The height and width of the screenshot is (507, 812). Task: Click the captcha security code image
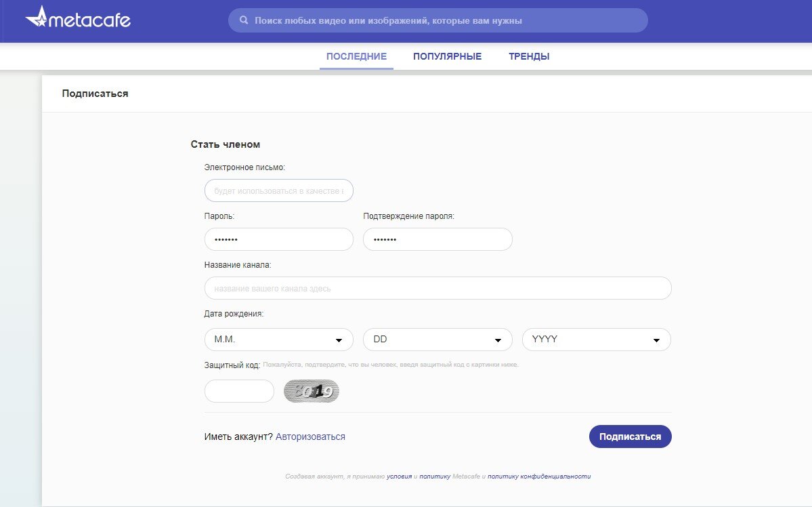pyautogui.click(x=311, y=391)
